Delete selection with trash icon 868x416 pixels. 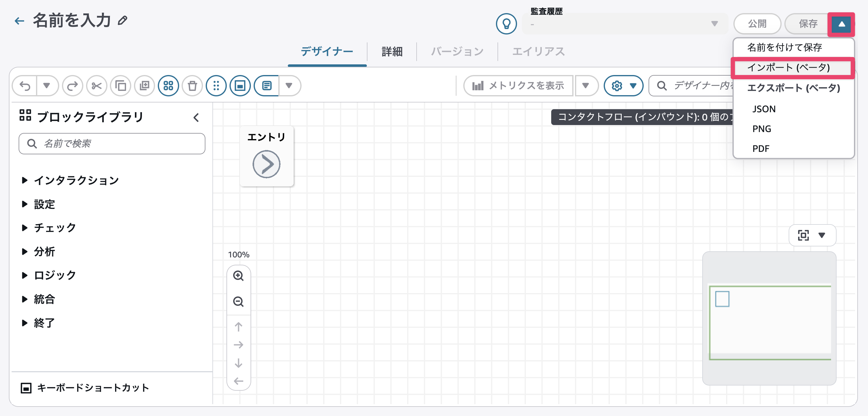pos(192,86)
